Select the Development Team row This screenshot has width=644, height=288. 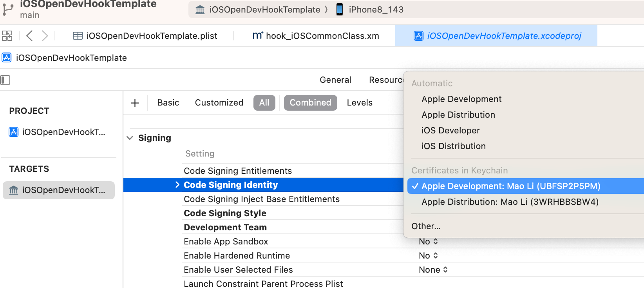[225, 228]
